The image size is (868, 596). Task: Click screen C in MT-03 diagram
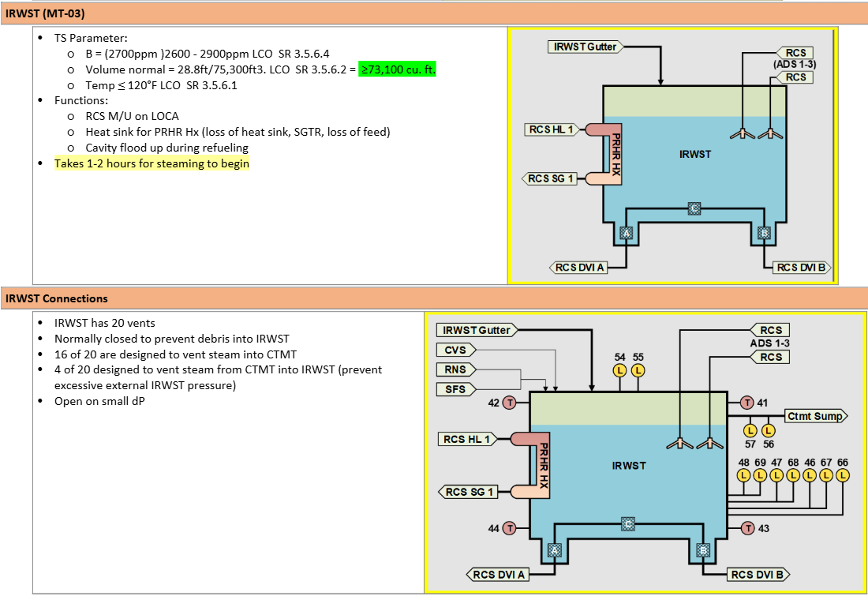694,208
